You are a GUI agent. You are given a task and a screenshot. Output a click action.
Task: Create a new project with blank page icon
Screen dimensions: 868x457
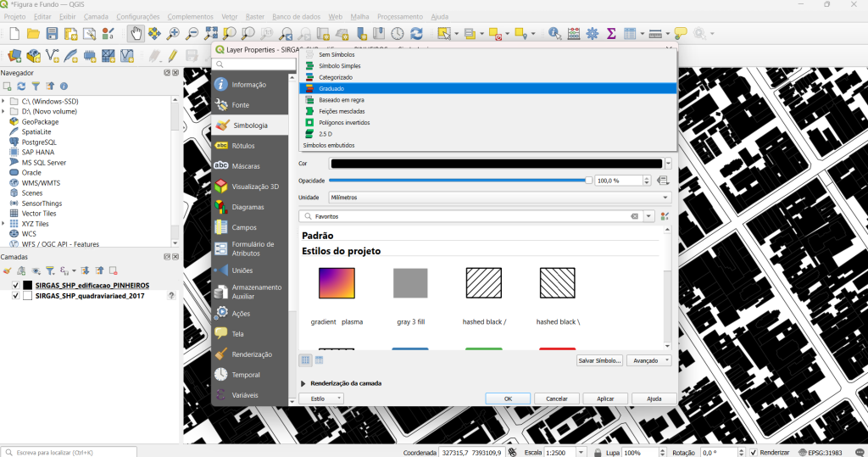point(14,34)
